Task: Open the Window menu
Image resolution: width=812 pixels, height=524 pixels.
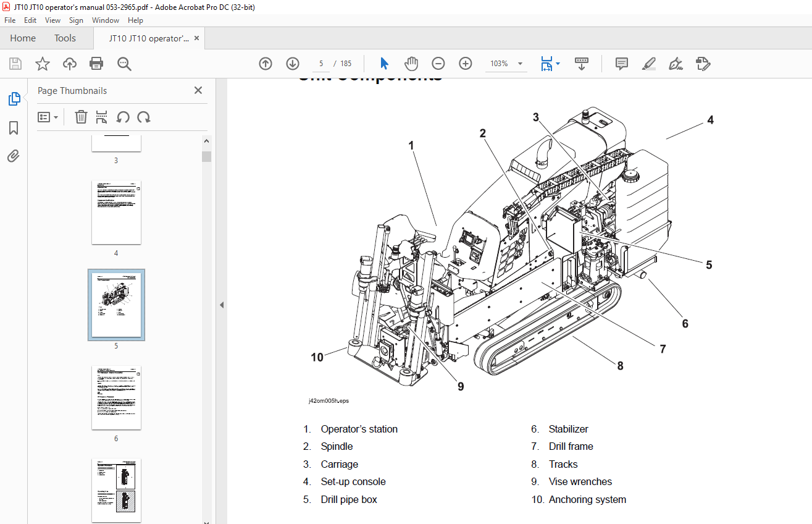Action: pos(106,20)
